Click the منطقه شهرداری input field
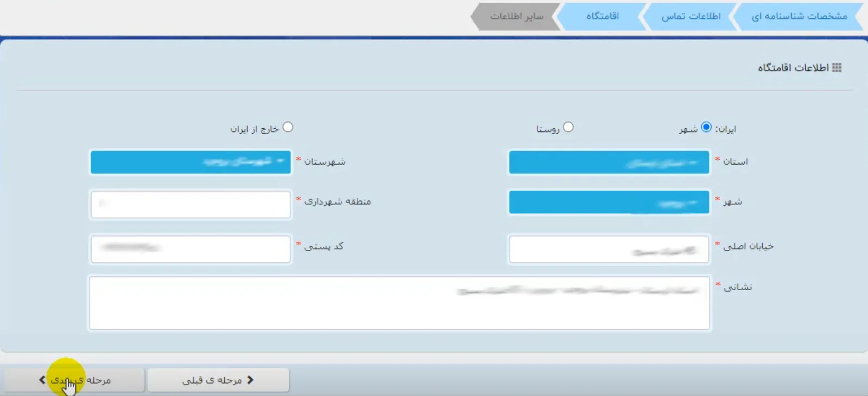Viewport: 868px width, 396px height. coord(191,204)
